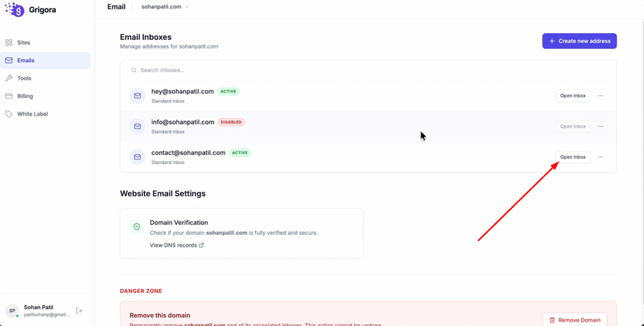Screen dimensions: 644x326
Task: Expand the sohanpatil.com domain dropdown
Action: 165,7
